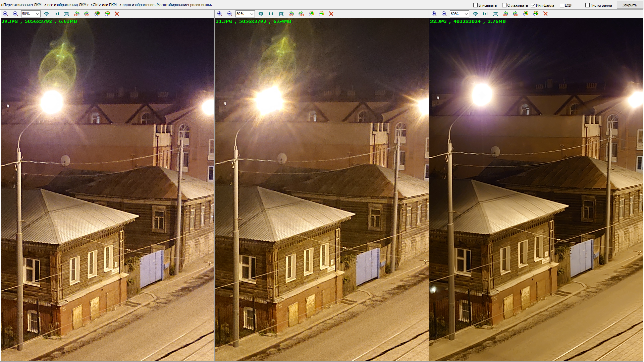The width and height of the screenshot is (644, 362).
Task: Open the 50% zoom dropdown for 31.JPG
Action: 252,14
